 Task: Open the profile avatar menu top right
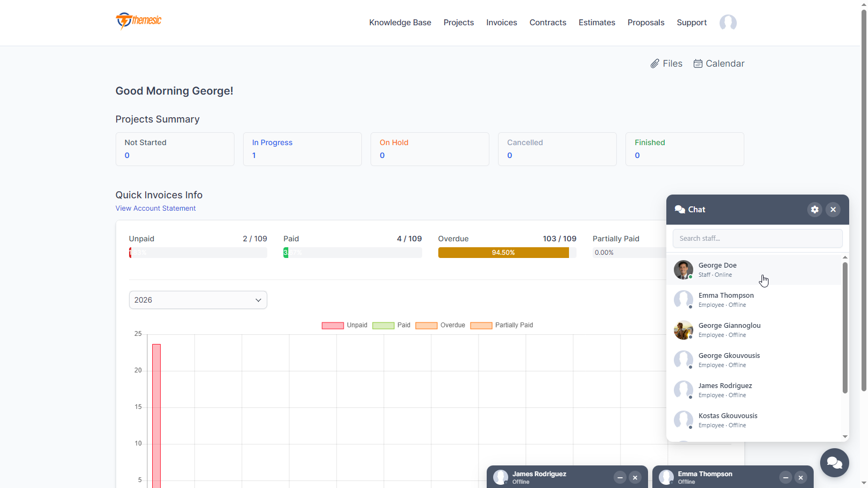click(728, 23)
